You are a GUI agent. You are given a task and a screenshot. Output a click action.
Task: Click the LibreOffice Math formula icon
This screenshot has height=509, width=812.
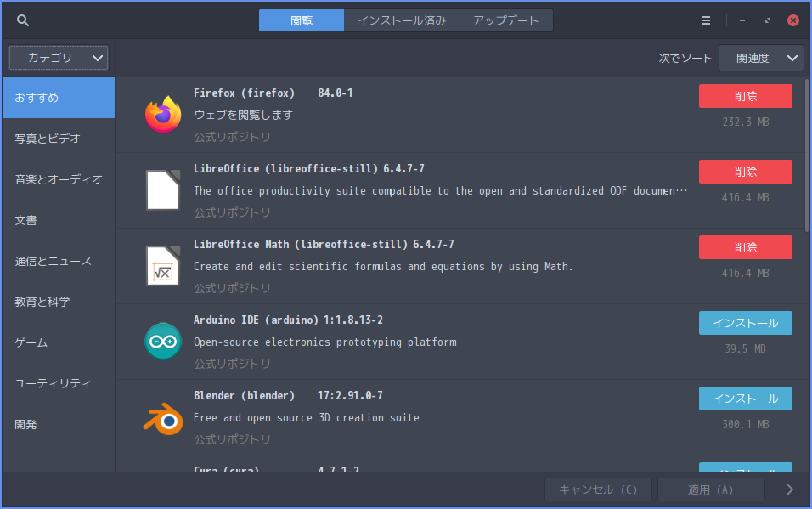pos(163,266)
